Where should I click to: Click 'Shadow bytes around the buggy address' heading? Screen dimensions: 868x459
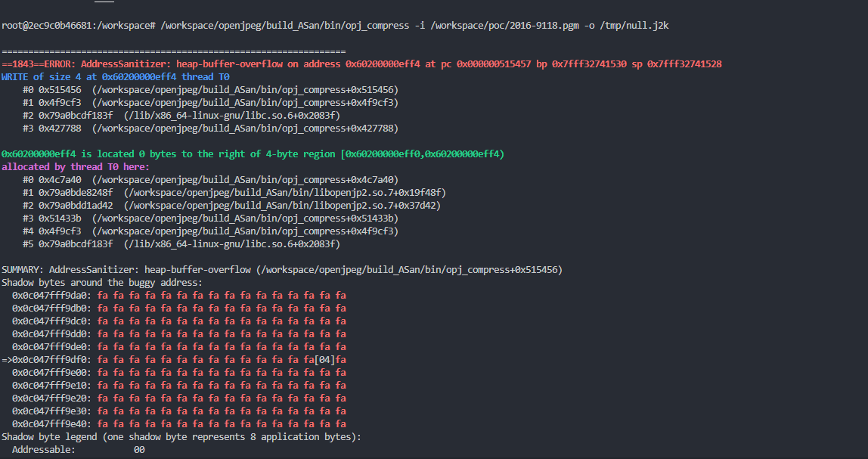102,283
